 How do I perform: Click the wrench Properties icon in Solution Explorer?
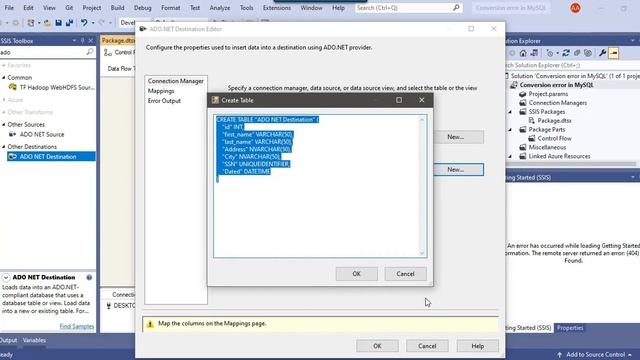(x=602, y=53)
